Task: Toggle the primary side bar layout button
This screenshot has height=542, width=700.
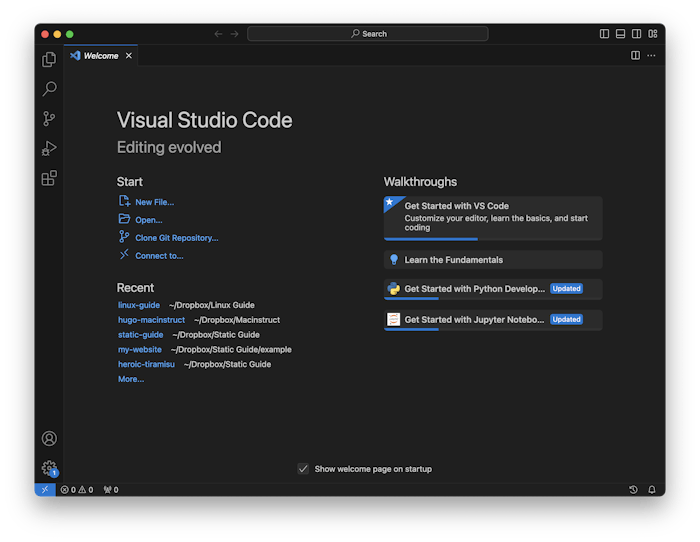Action: 604,34
